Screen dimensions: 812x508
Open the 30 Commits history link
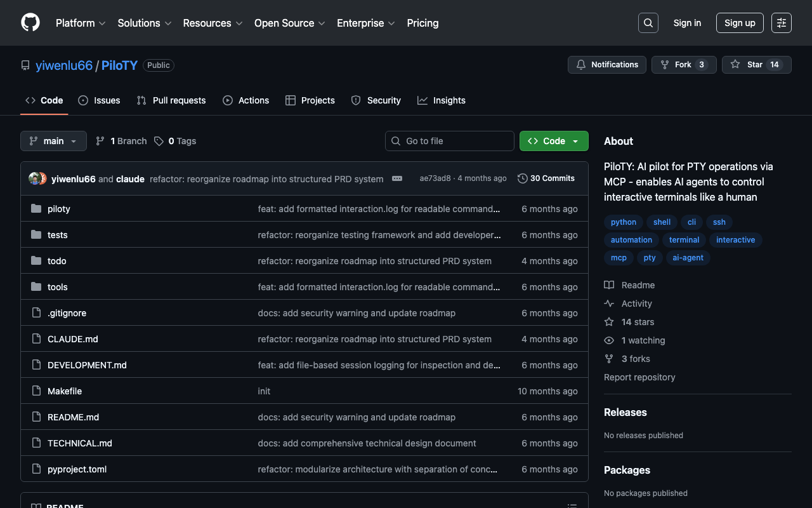[546, 178]
